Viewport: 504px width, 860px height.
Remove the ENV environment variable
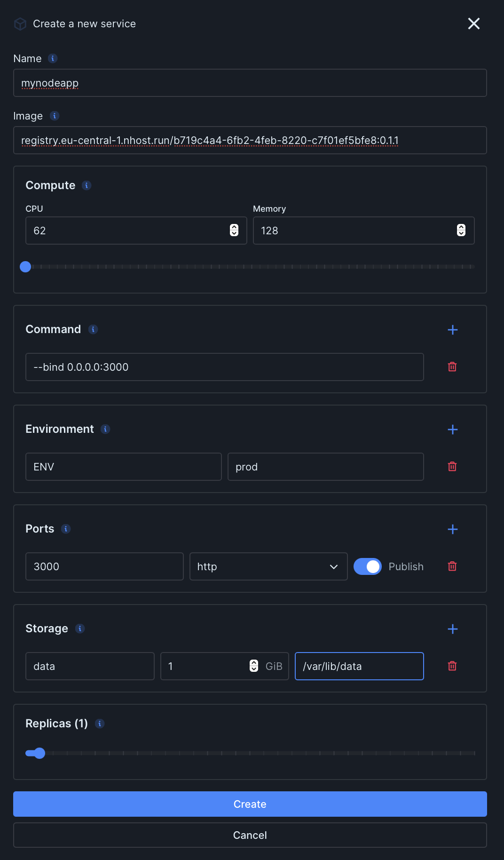pos(452,467)
